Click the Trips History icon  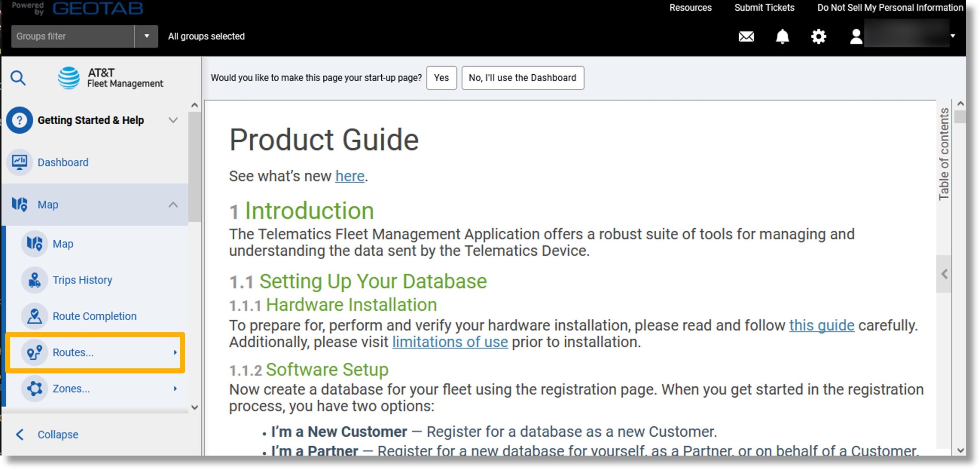click(x=34, y=280)
